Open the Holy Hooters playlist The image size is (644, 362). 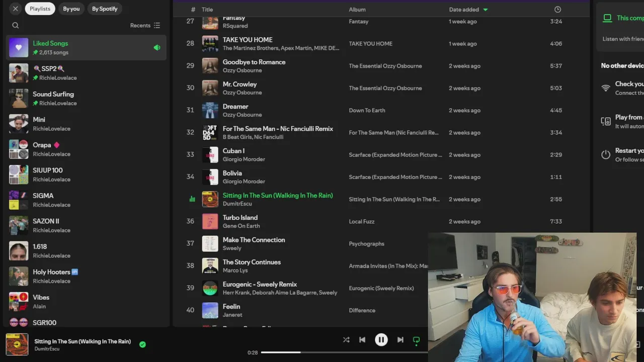tap(86, 276)
